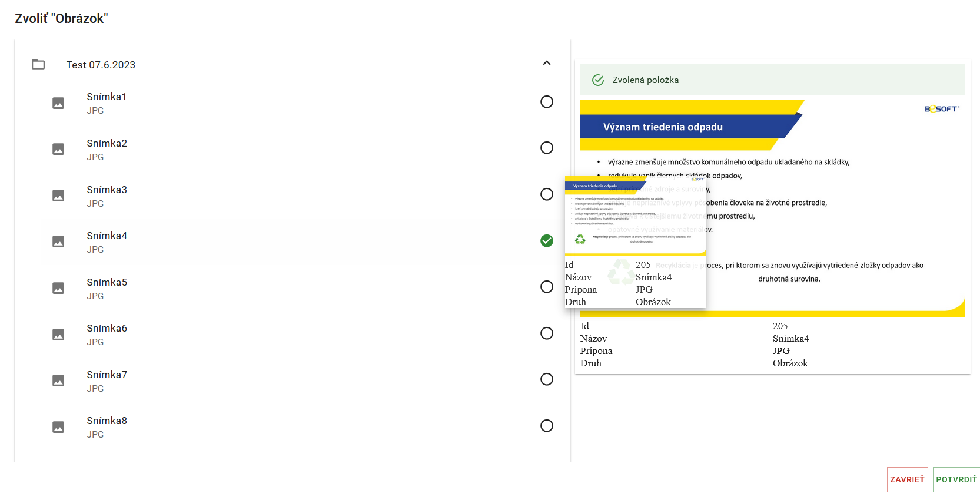Click the folder icon next to Test 07.6.2023
The height and width of the screenshot is (493, 980).
[x=38, y=64]
